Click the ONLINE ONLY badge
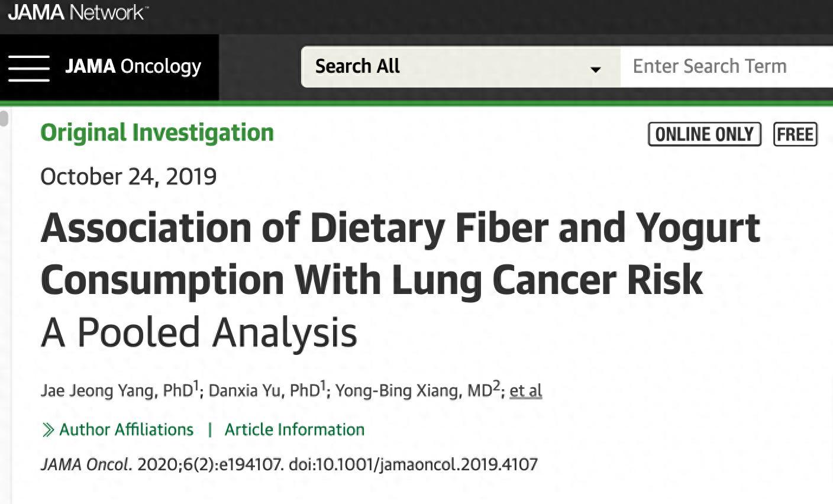The image size is (833, 504). (x=704, y=134)
